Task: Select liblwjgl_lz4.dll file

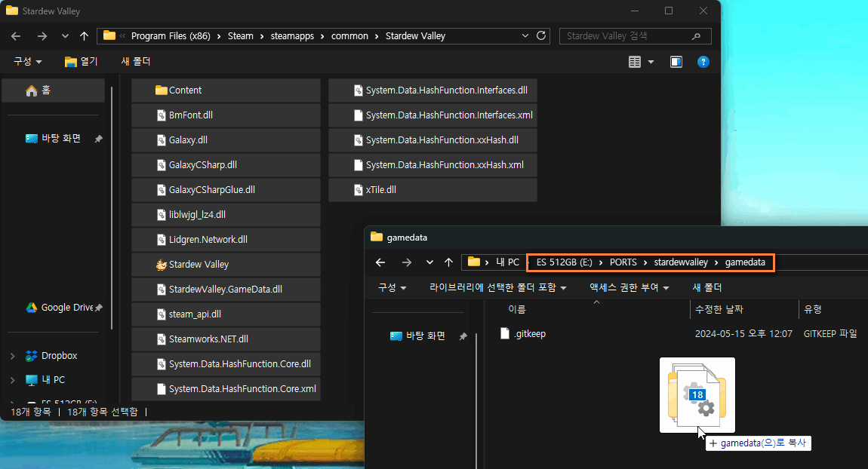Action: click(226, 215)
